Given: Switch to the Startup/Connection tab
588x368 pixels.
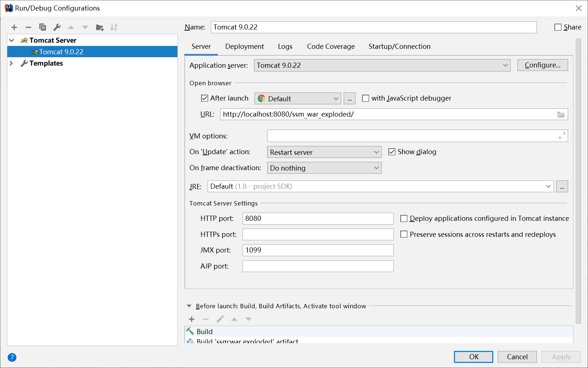Looking at the screenshot, I should 399,47.
